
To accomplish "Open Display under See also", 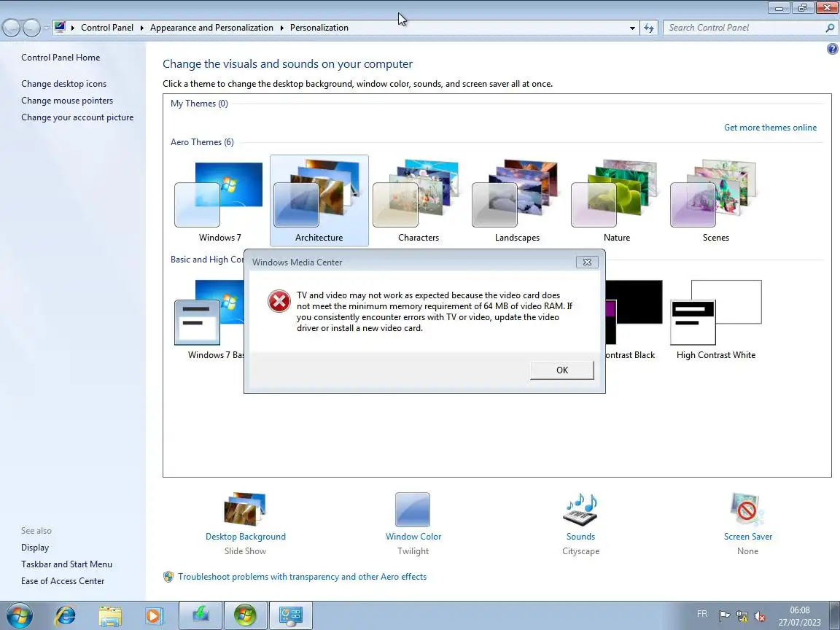I will [x=35, y=548].
